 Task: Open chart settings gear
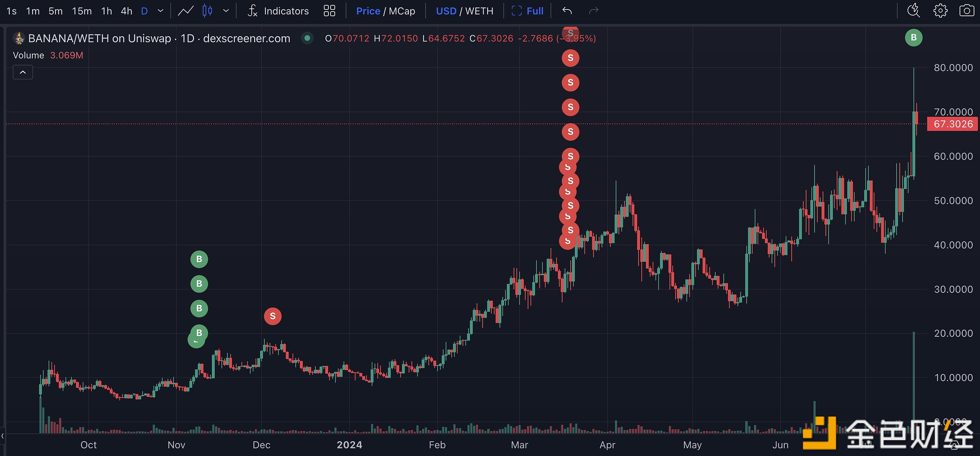point(940,11)
